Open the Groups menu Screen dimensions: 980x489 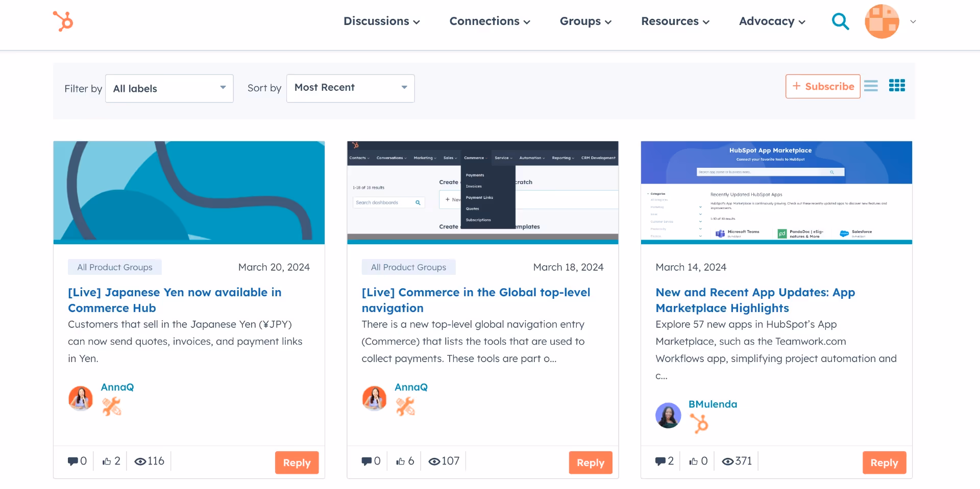[585, 21]
